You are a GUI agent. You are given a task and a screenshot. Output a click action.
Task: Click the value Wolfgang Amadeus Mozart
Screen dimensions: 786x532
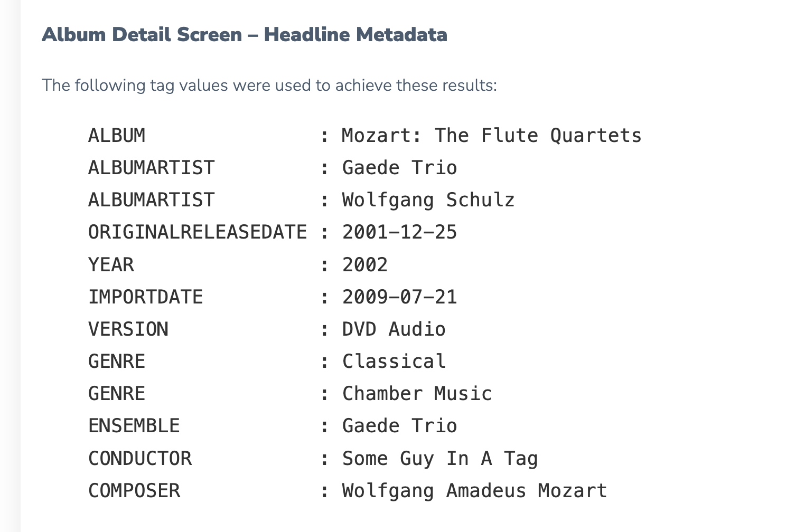tap(474, 491)
